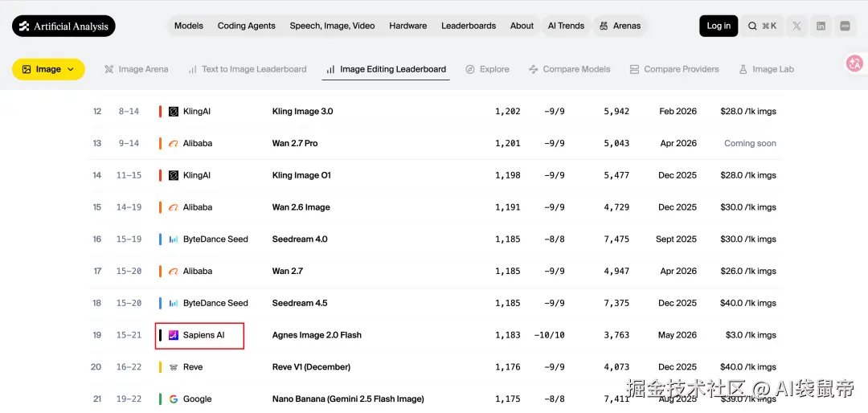Click the Image Lab flask icon
This screenshot has width=868, height=413.
coord(743,69)
